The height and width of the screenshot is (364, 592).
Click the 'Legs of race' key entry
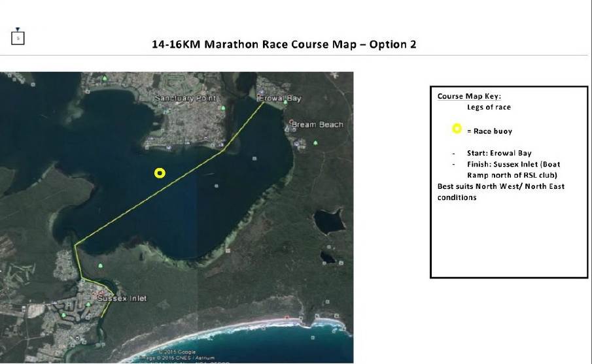489,107
